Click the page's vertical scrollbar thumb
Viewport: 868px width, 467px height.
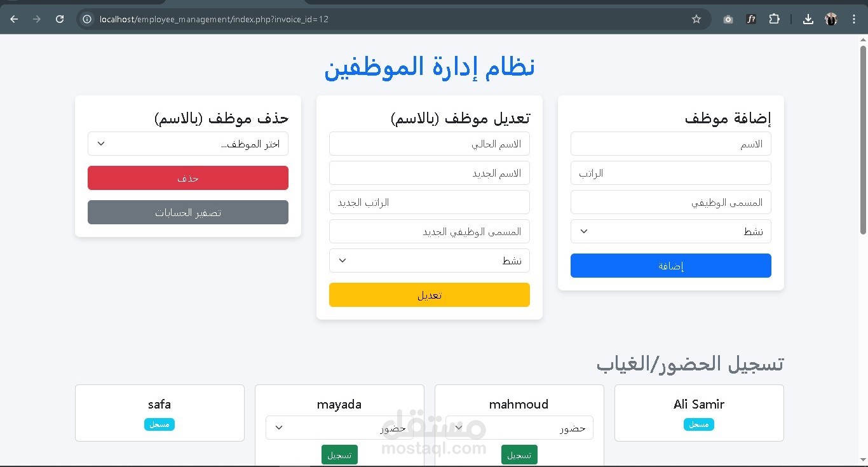(864, 139)
